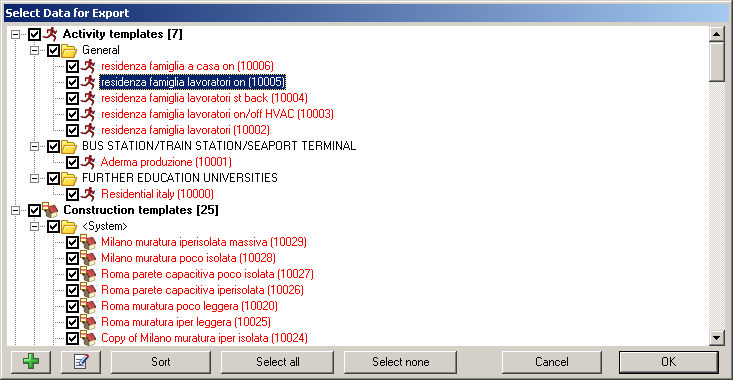Image resolution: width=733 pixels, height=380 pixels.
Task: Click running-man icon beside Aderma produzione
Action: [88, 162]
